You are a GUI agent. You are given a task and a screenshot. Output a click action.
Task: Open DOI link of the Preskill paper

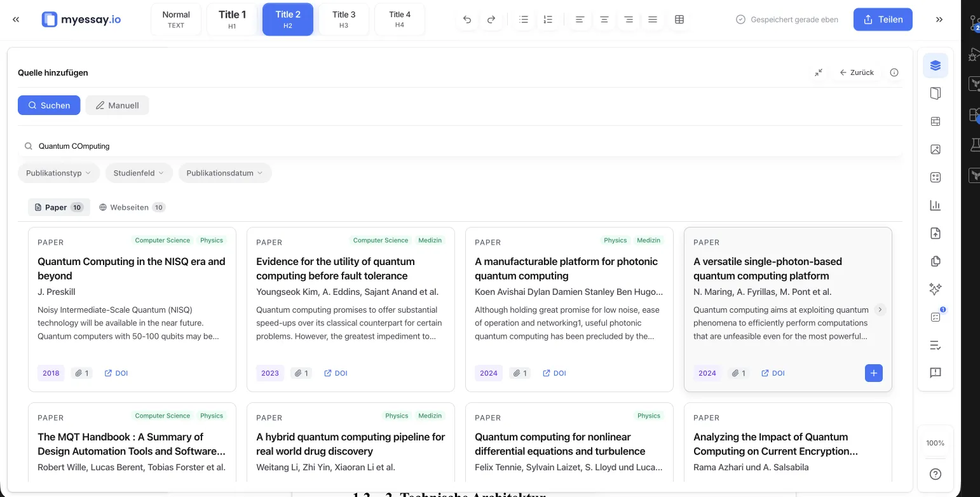coord(116,373)
